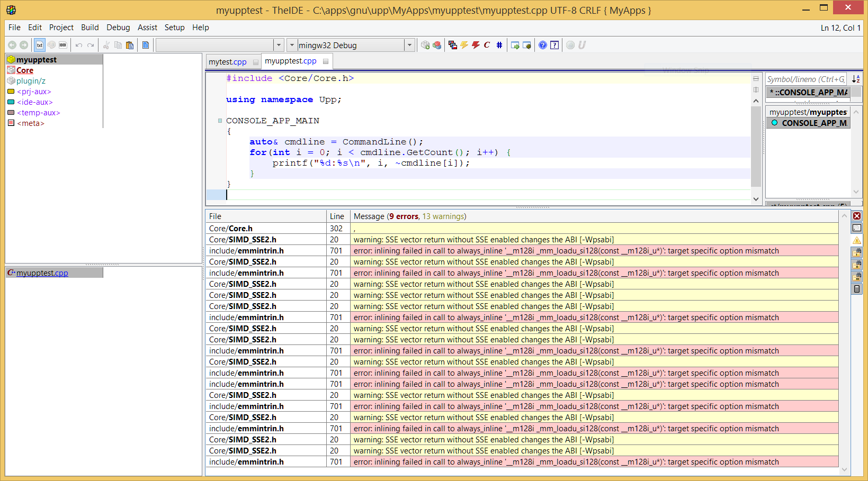868x481 pixels.
Task: Select the Core package in package list
Action: (x=24, y=70)
